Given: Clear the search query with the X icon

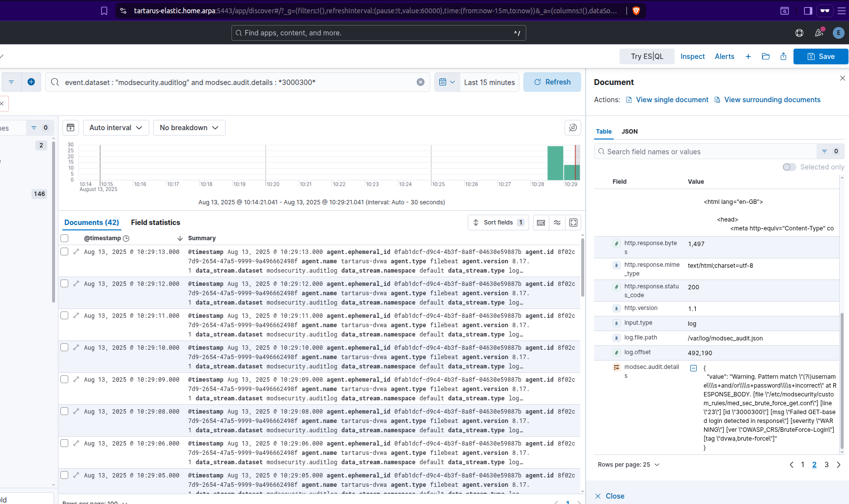Looking at the screenshot, I should (421, 82).
